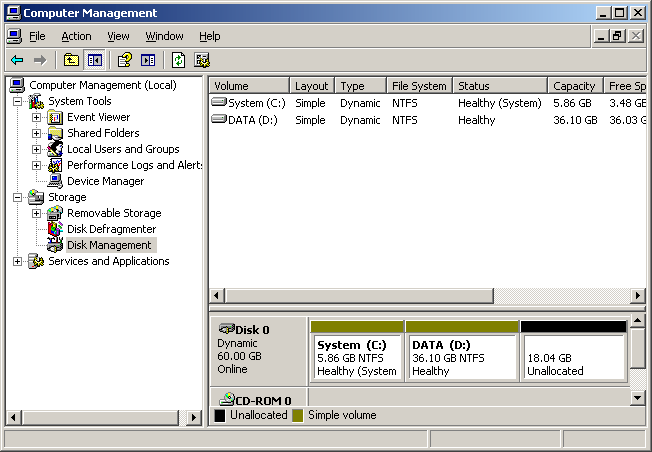Screen dimensions: 652x452
Task: Click the Back arrow in the toolbar
Action: (x=17, y=60)
